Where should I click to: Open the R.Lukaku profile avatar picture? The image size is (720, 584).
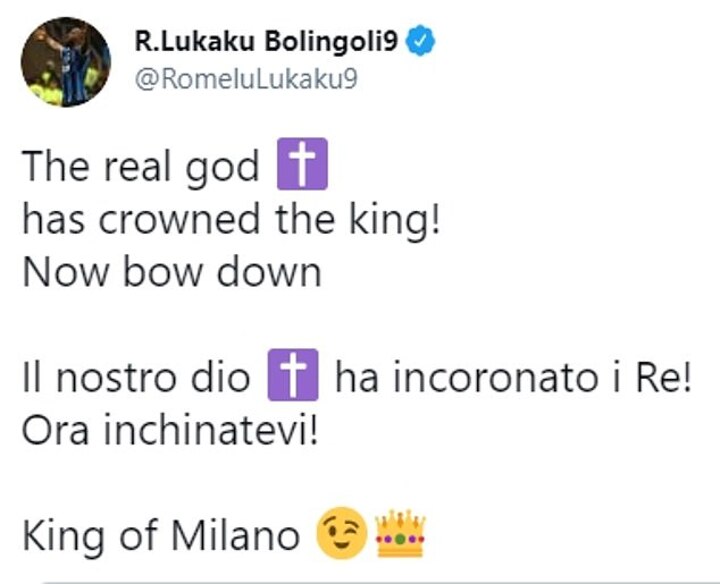pyautogui.click(x=65, y=62)
